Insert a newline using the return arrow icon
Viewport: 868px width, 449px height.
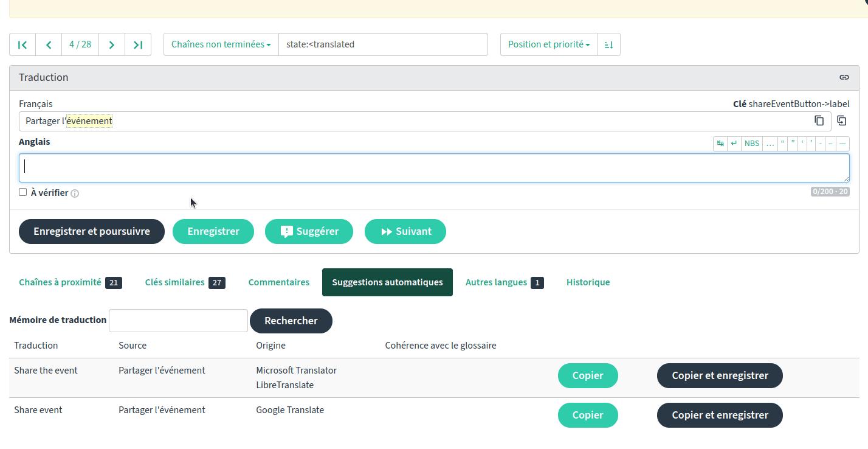pyautogui.click(x=734, y=144)
